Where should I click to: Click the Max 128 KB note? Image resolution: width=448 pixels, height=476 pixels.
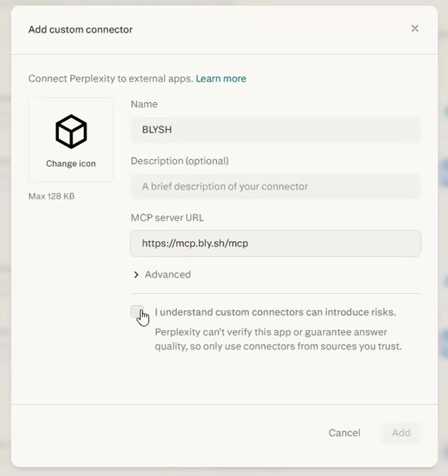click(x=51, y=196)
